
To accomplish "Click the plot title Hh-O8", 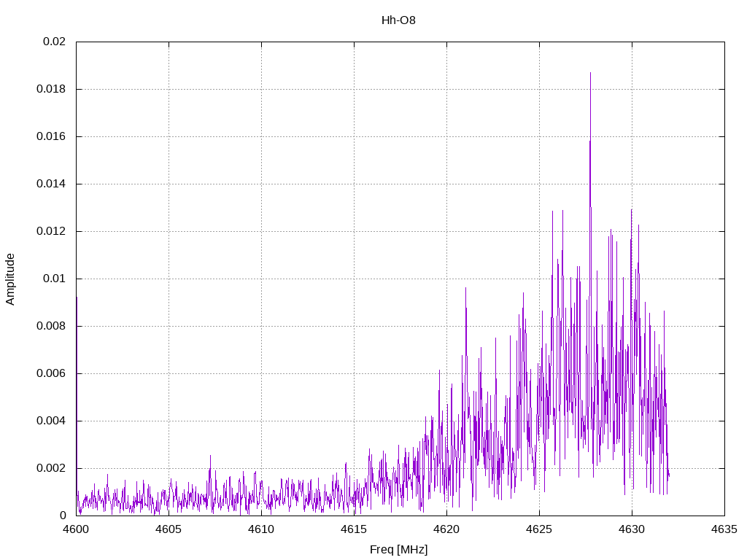I will point(398,20).
